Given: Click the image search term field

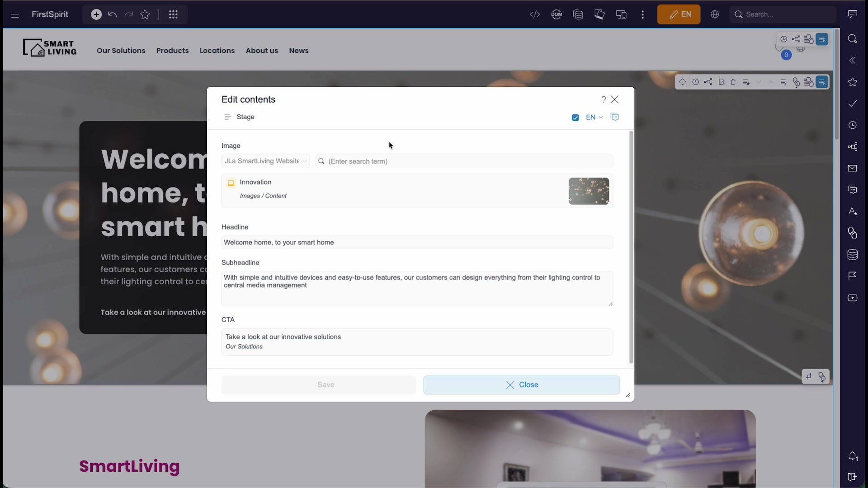Looking at the screenshot, I should click(x=464, y=161).
